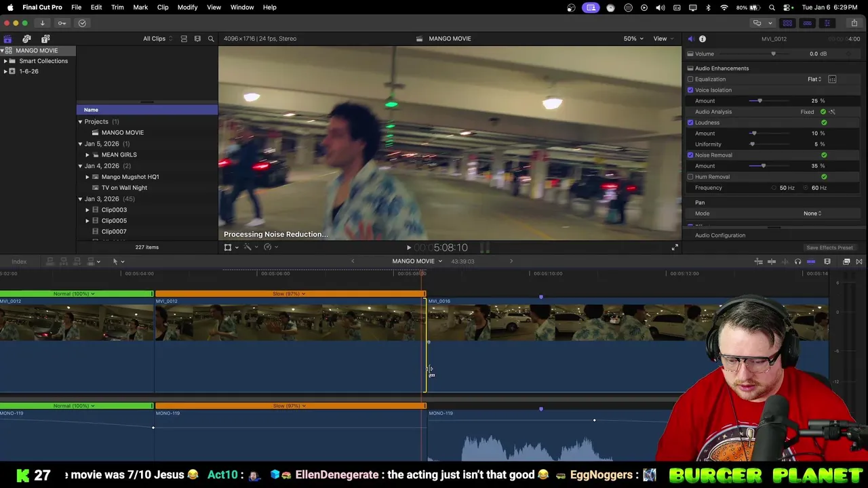Play the viewer video

tap(408, 248)
